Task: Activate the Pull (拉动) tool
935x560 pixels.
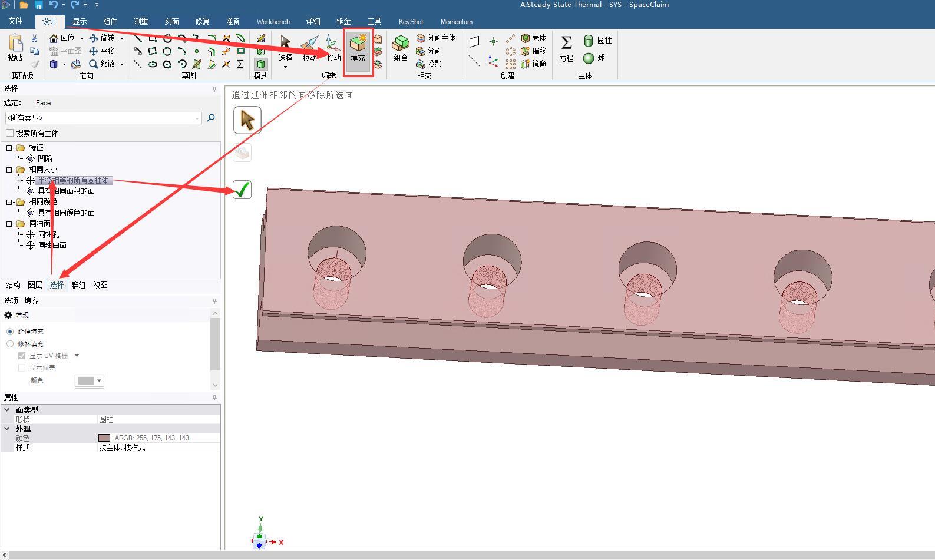Action: click(x=310, y=48)
